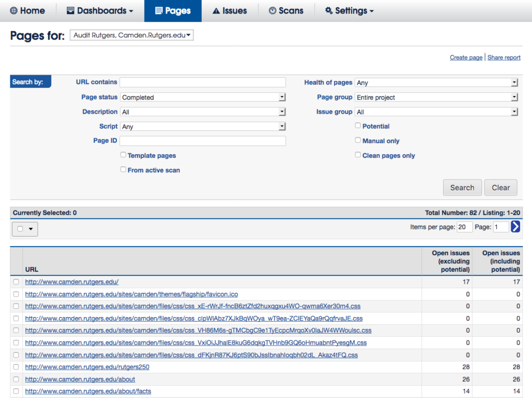
Task: Open the Share report link
Action: pyautogui.click(x=503, y=58)
